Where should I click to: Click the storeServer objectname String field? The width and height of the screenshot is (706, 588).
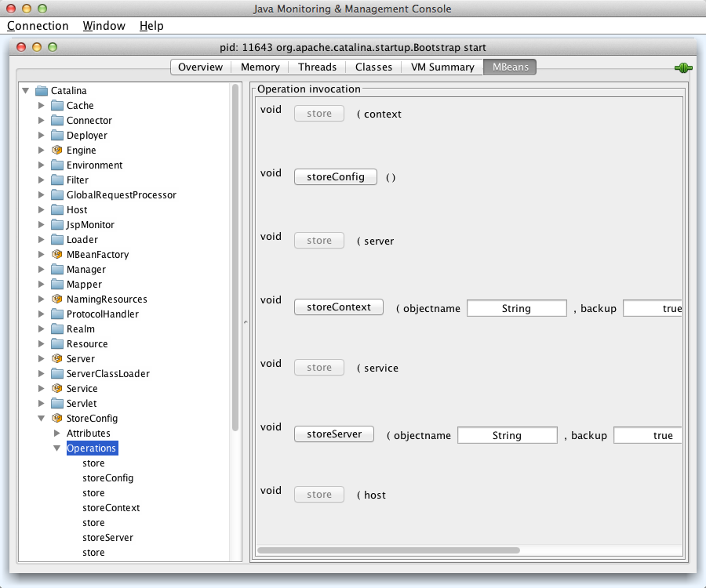[507, 435]
